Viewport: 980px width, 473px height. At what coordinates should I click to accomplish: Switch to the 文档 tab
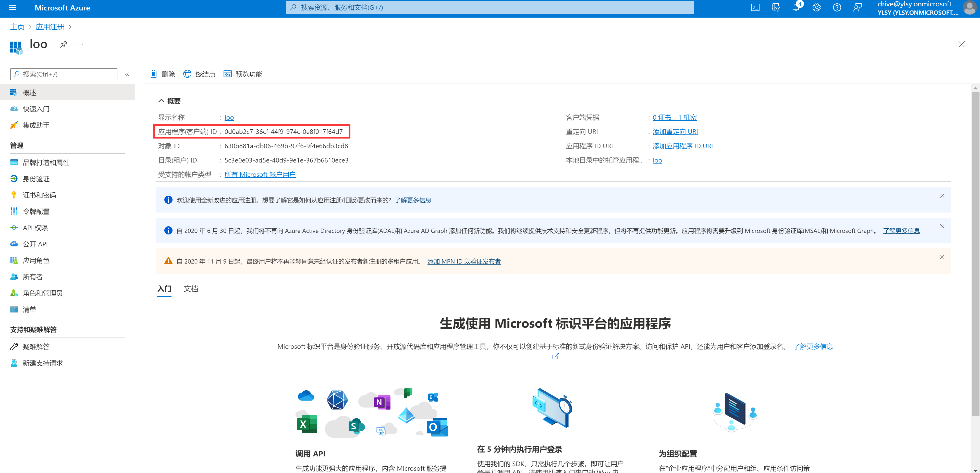[191, 289]
